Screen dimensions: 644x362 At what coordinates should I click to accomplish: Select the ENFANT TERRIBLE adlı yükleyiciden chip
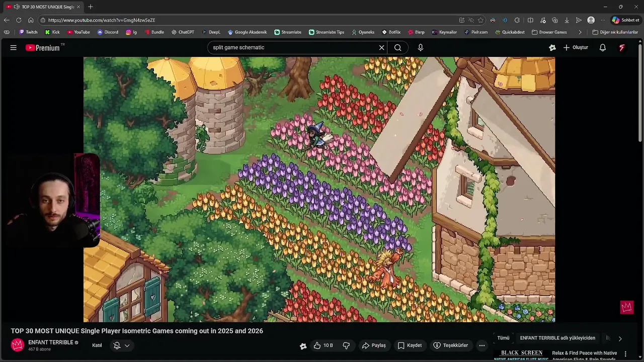coord(557,338)
